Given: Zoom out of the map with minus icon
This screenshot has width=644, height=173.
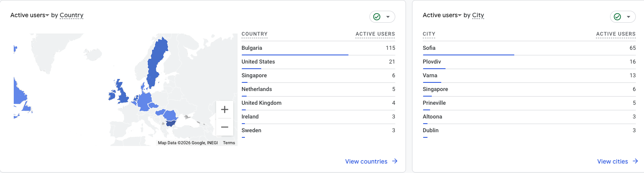Looking at the screenshot, I should pos(224,127).
